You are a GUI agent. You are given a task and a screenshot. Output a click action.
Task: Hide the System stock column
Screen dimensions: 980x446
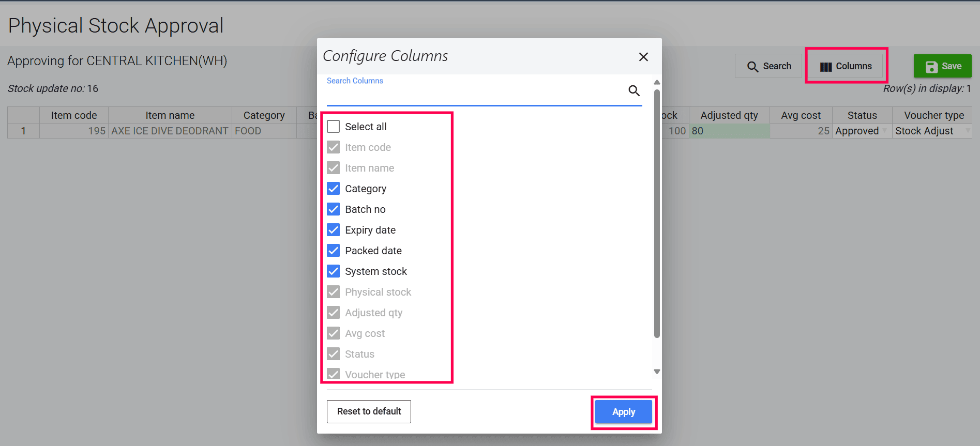click(334, 271)
